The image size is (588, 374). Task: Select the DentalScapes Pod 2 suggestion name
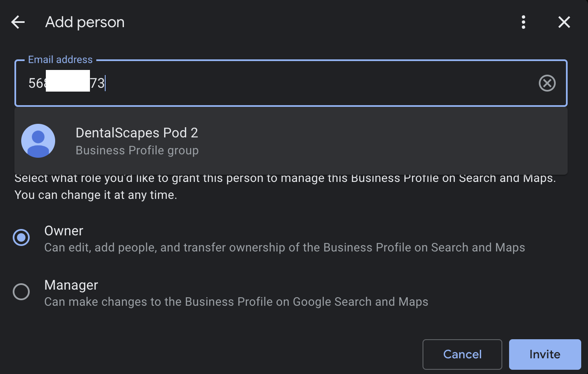click(137, 133)
